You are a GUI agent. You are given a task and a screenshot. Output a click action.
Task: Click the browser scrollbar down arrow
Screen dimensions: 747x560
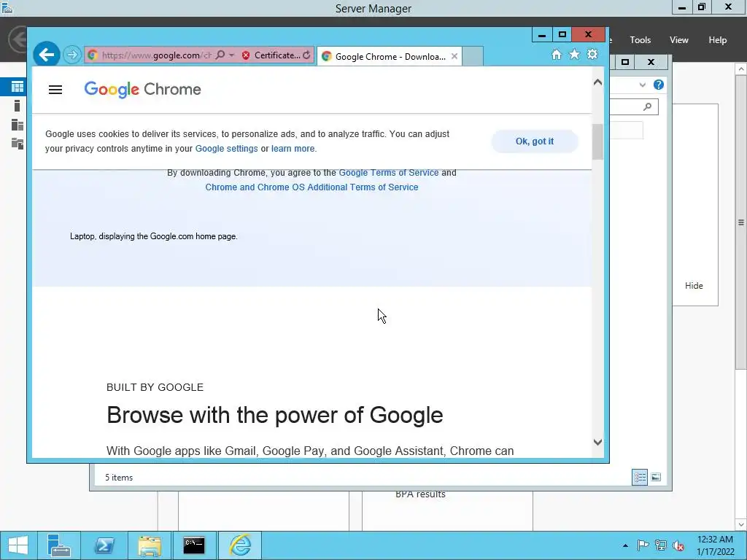click(598, 443)
